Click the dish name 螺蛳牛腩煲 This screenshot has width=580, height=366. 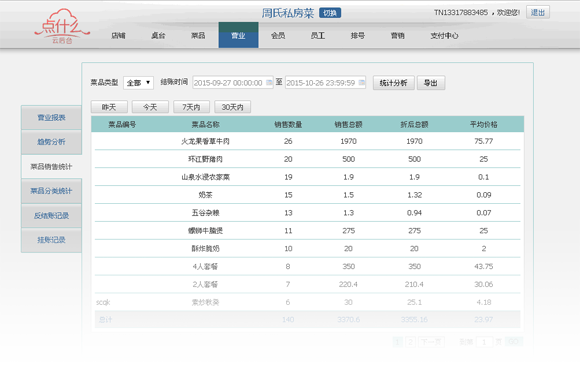click(205, 231)
